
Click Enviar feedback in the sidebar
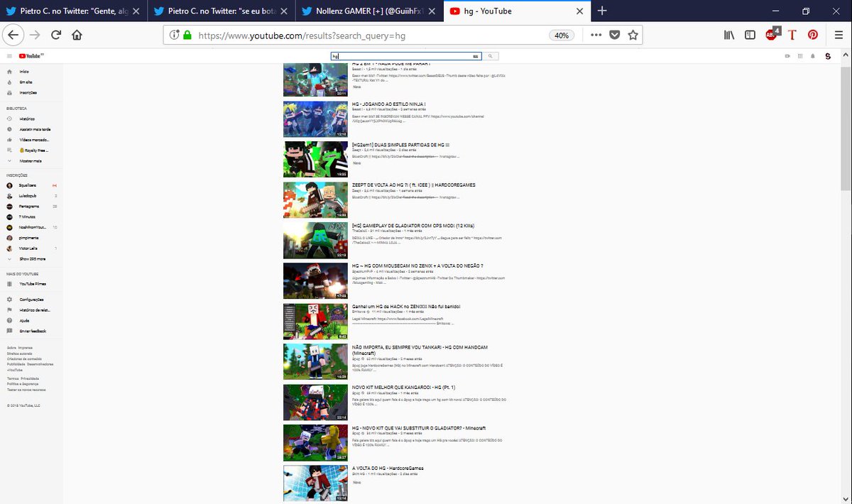[33, 331]
